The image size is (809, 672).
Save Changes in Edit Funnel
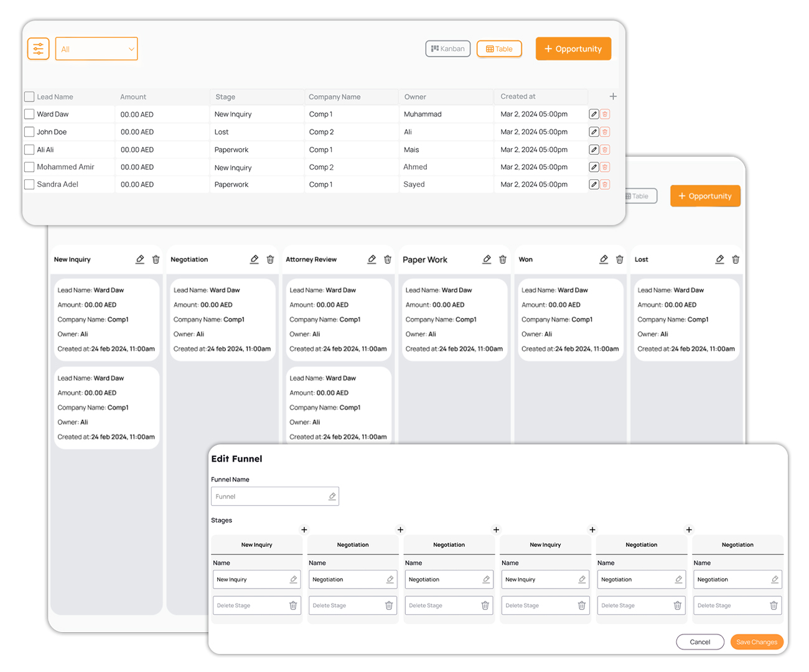point(756,642)
